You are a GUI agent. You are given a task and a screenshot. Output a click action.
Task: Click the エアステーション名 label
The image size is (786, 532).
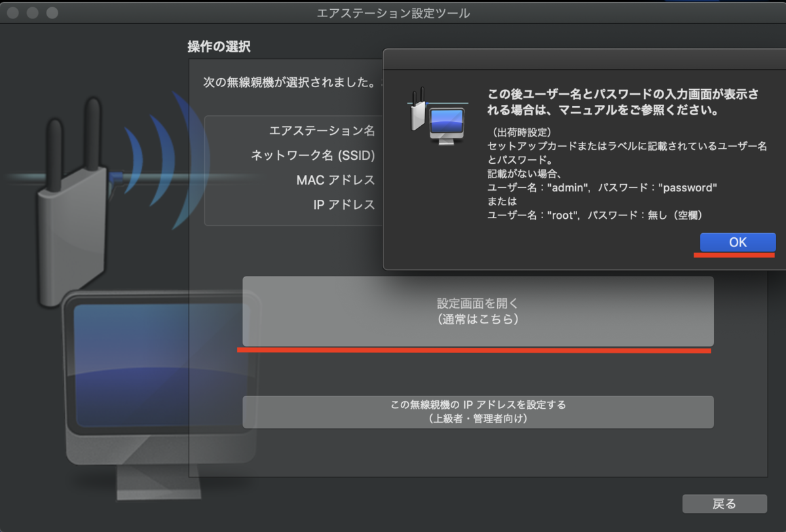click(322, 130)
